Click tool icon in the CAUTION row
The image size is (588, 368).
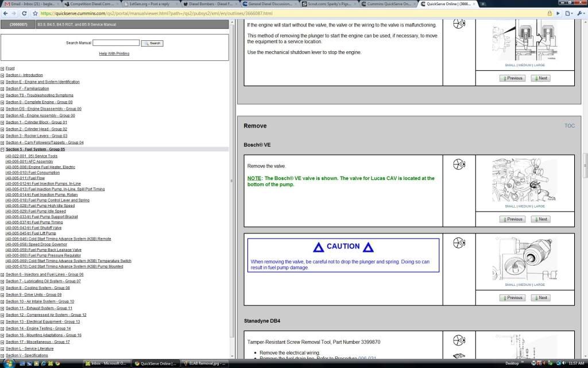pyautogui.click(x=459, y=243)
